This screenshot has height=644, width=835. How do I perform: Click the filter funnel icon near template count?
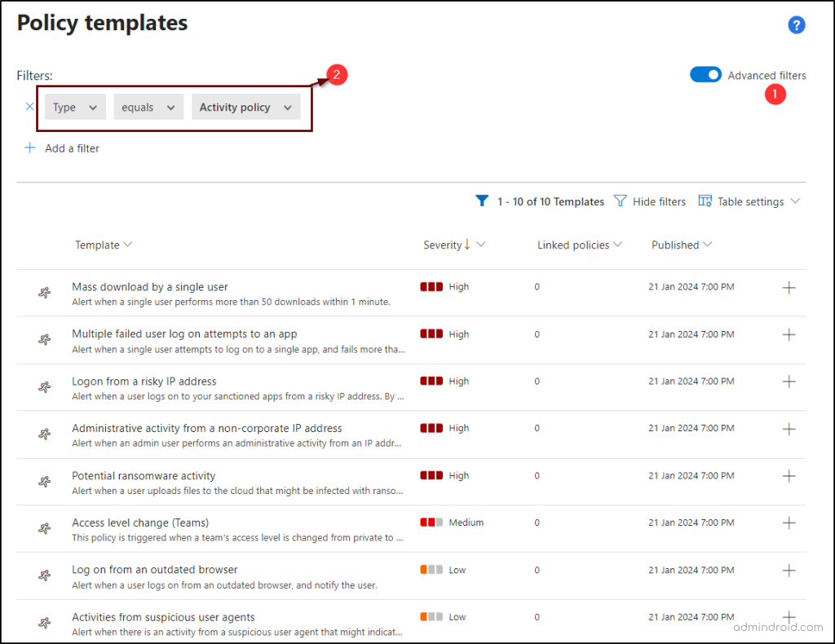coord(482,201)
